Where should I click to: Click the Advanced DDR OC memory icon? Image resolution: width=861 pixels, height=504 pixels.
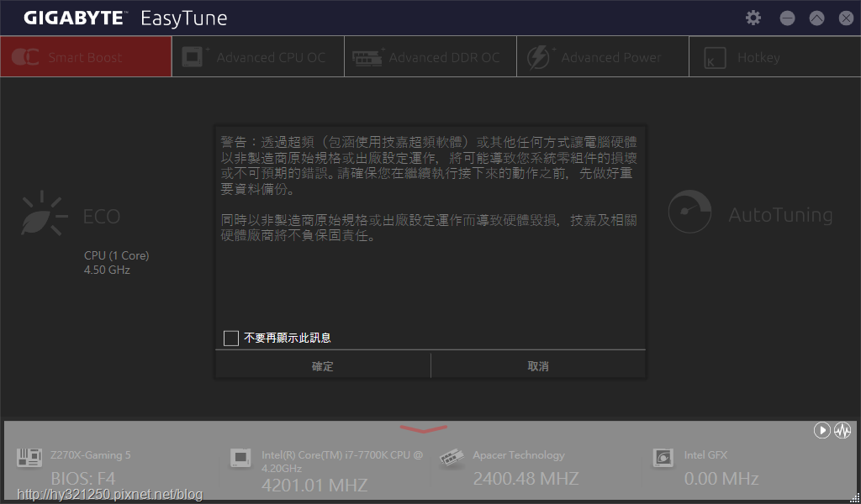click(x=367, y=57)
